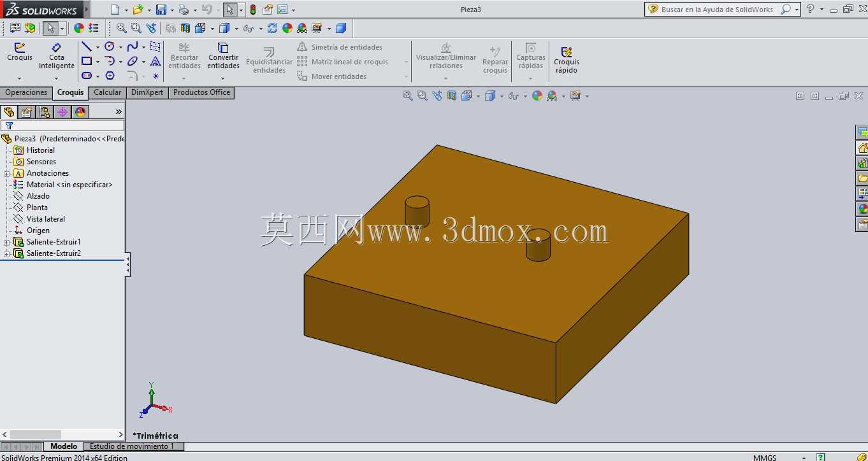
Task: Click Matriz lineal de croquis tool
Action: point(342,62)
